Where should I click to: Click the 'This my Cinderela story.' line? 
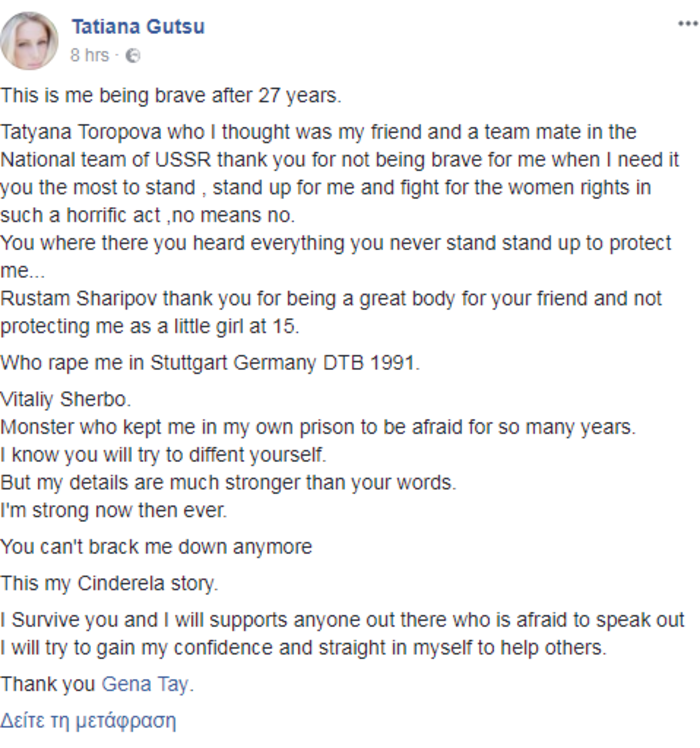[x=108, y=583]
